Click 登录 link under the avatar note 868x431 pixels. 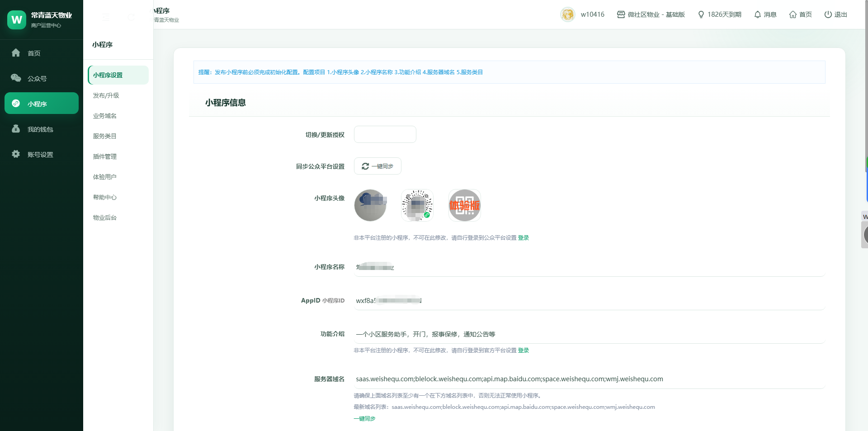[x=524, y=238]
